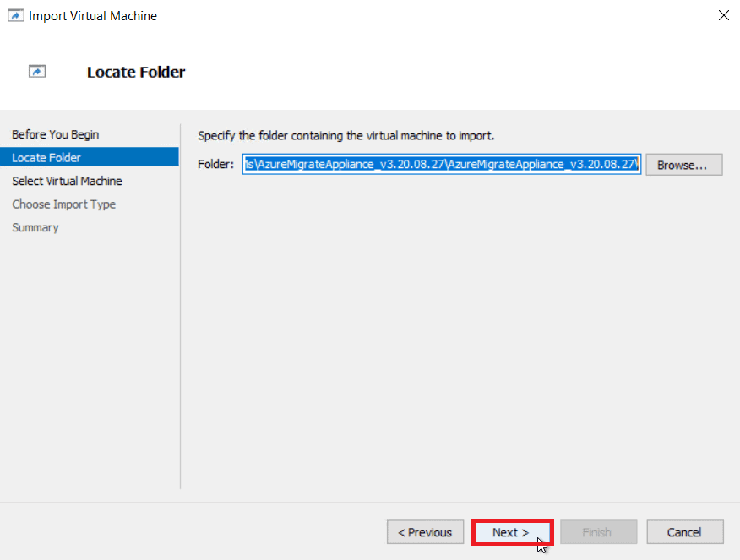Click the Import Virtual Machine title text

(90, 15)
